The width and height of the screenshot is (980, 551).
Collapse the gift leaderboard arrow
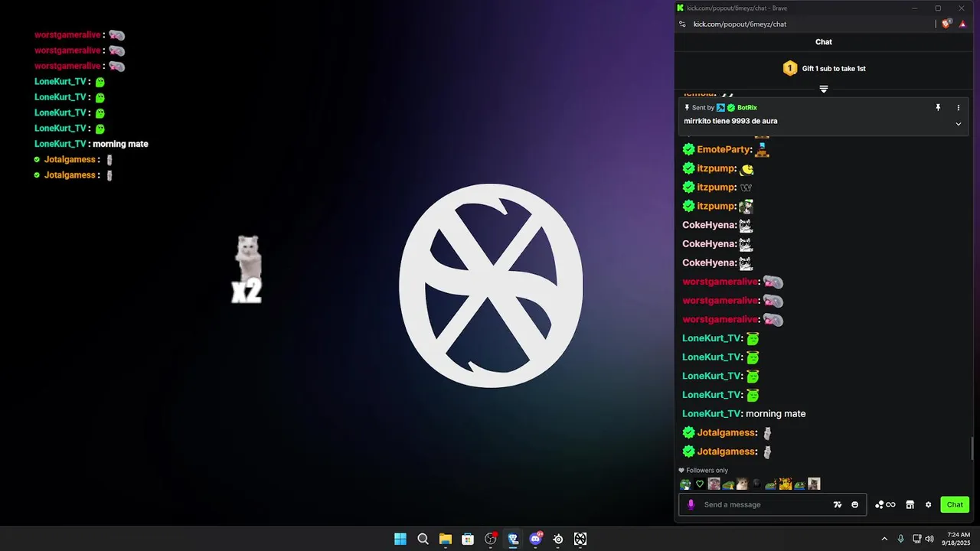click(824, 89)
